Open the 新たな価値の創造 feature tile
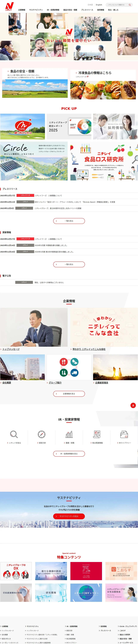The height and width of the screenshot is (644, 138). tap(51, 571)
